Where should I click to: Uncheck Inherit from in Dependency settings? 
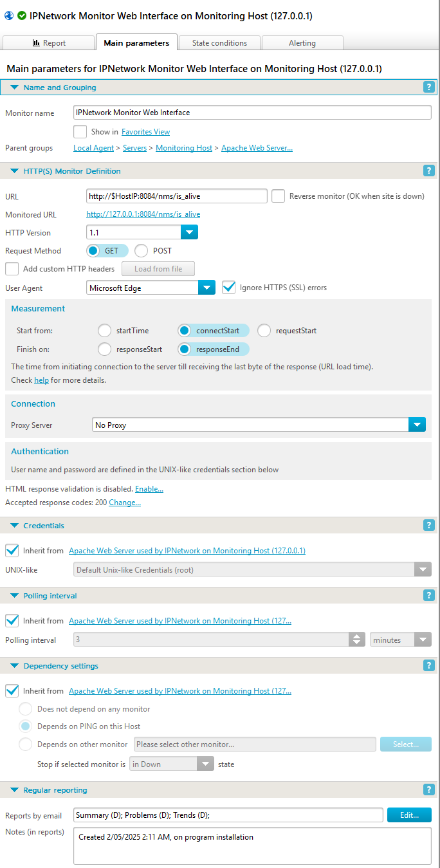pos(12,690)
